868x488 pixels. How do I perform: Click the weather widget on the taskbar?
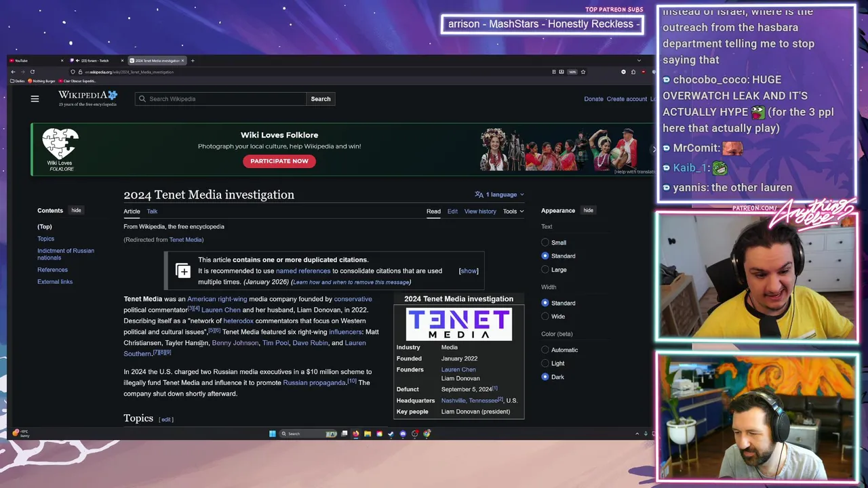click(20, 432)
